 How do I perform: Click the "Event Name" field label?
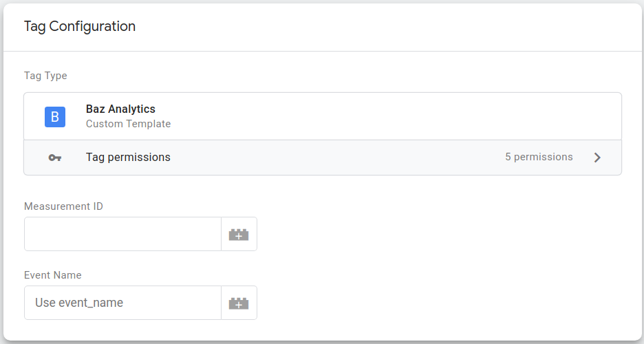(x=53, y=275)
